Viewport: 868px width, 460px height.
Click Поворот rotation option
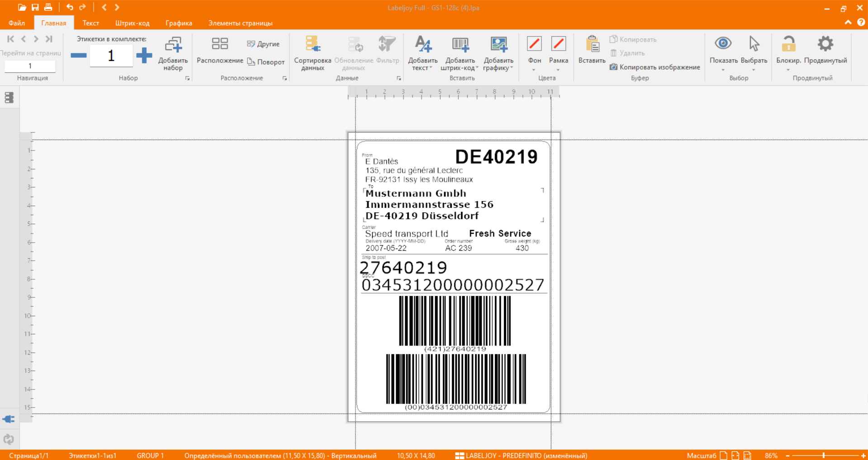coord(266,62)
